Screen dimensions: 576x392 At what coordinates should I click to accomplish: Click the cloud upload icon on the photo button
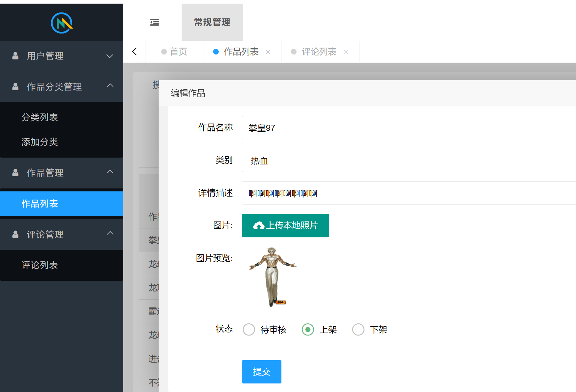[x=259, y=225]
